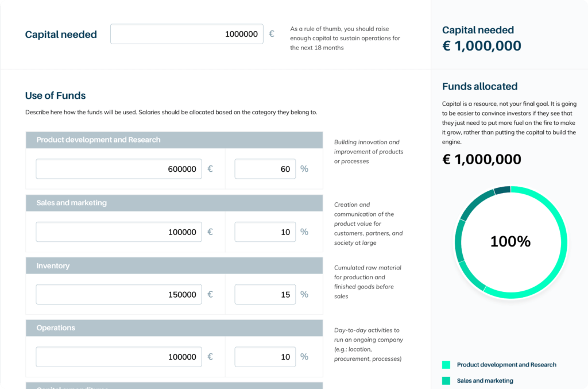Click the € icon in Operations row

tap(211, 357)
